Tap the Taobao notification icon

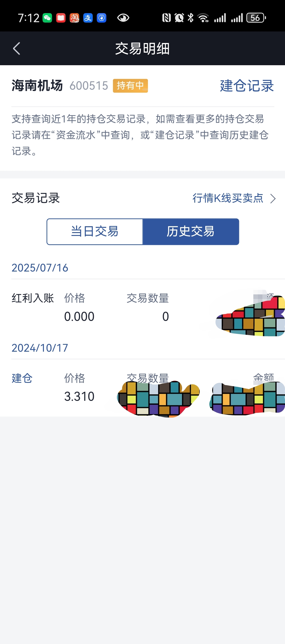(x=74, y=18)
